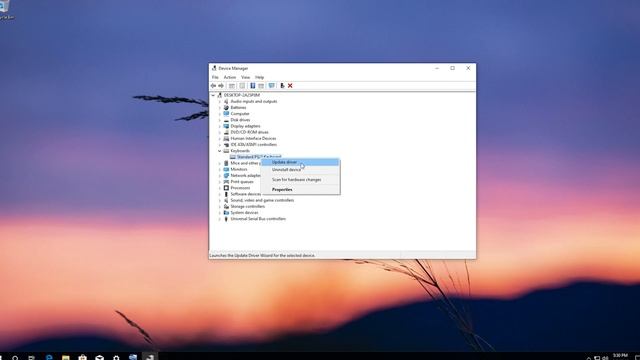Click the Print queues category icon
640x360 pixels.
(x=226, y=182)
